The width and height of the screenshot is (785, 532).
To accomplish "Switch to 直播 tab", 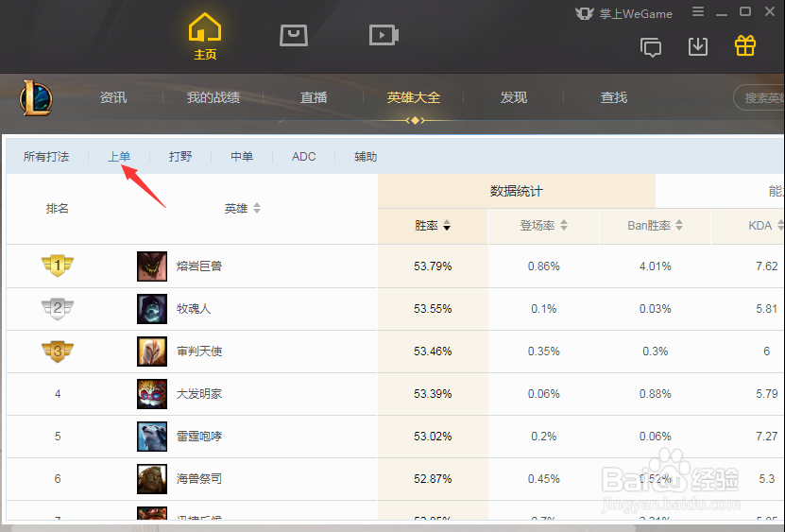I will tap(314, 97).
